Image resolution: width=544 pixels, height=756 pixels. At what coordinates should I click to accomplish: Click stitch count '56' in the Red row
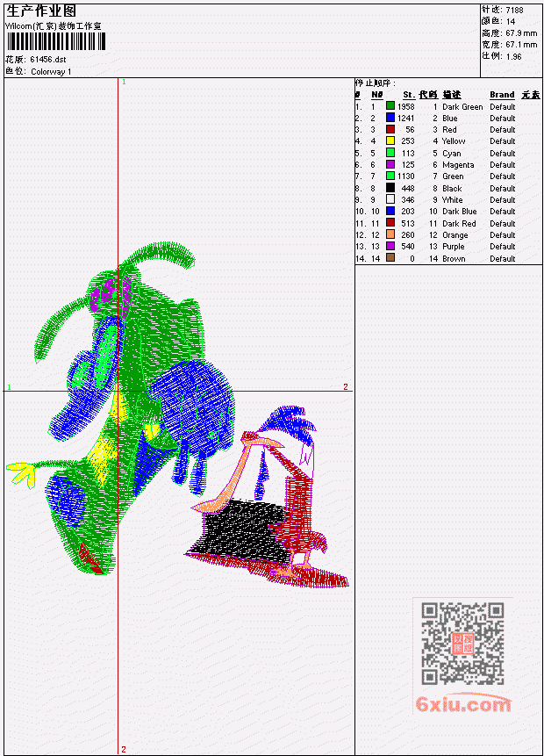[x=410, y=130]
